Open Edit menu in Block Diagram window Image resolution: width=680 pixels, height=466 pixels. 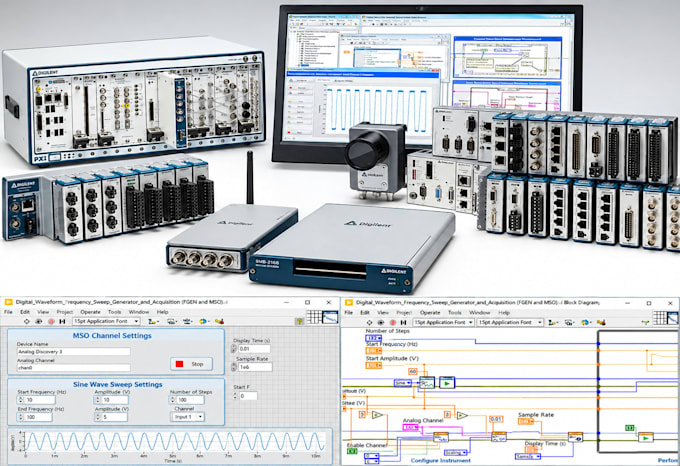point(365,313)
